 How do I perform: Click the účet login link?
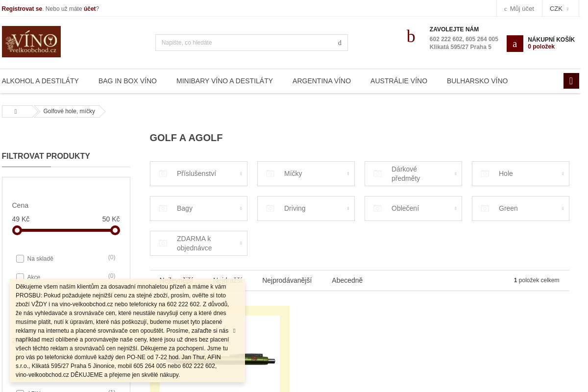pyautogui.click(x=90, y=9)
